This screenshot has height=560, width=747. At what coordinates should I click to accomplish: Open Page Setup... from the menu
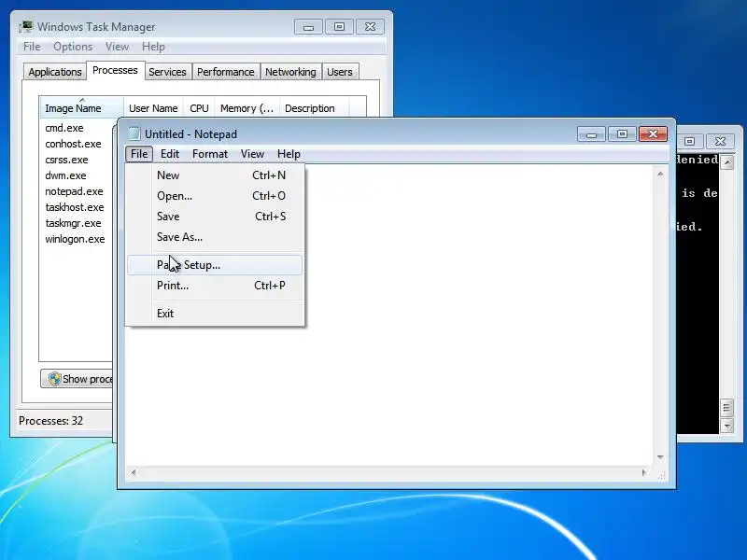215,265
